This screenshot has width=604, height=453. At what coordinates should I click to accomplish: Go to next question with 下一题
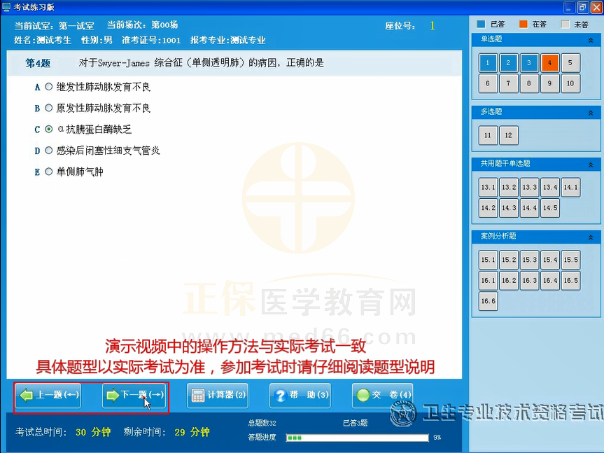coord(134,395)
